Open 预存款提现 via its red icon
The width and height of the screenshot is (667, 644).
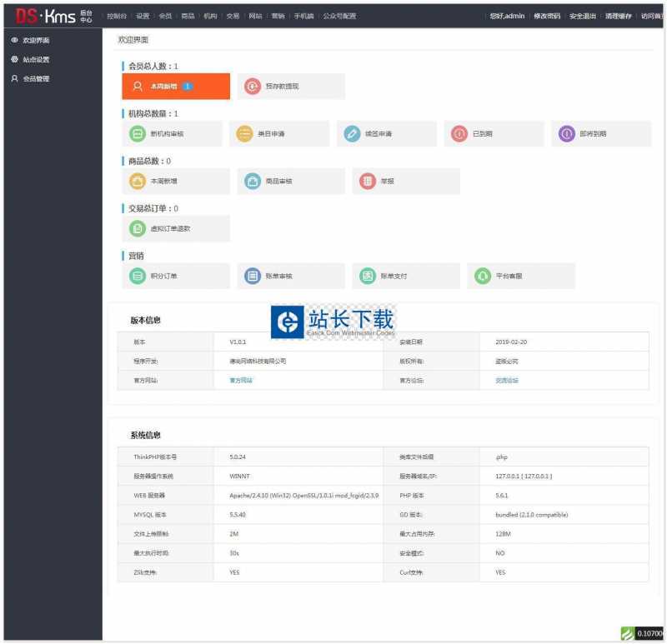click(253, 86)
